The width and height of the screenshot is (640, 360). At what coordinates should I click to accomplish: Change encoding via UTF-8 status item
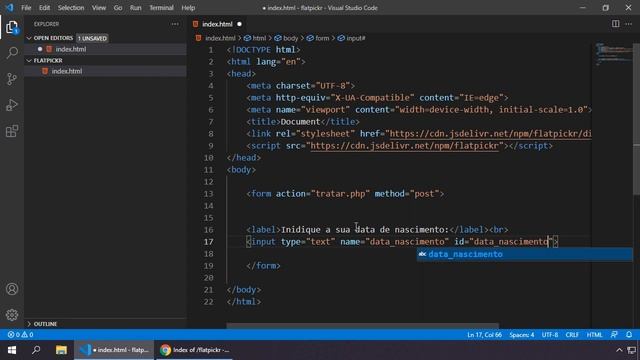[x=550, y=335]
